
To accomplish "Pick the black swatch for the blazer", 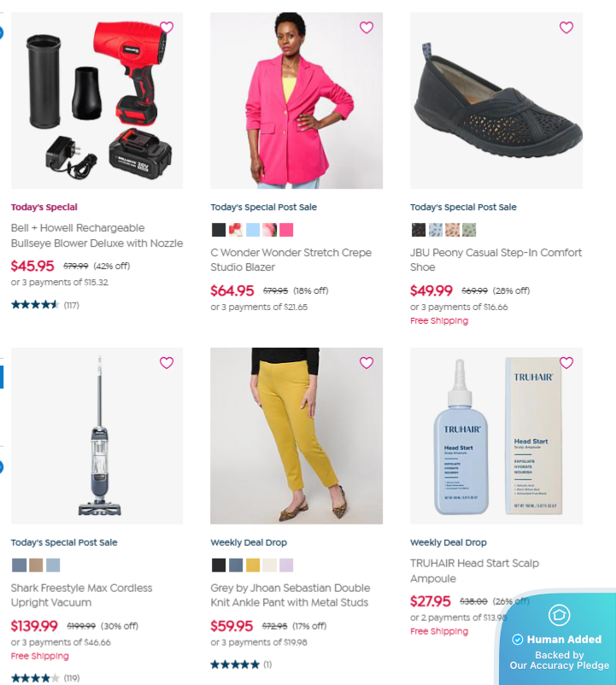I will (x=219, y=230).
